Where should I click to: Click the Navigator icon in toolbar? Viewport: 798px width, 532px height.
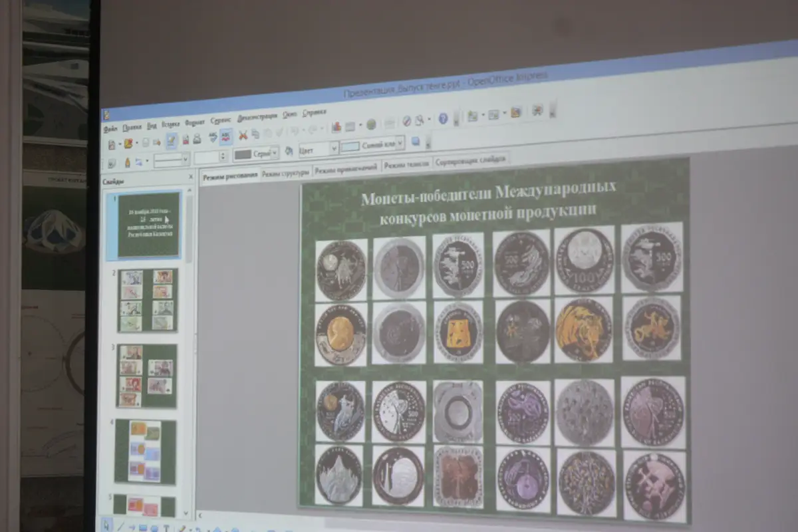click(x=407, y=121)
